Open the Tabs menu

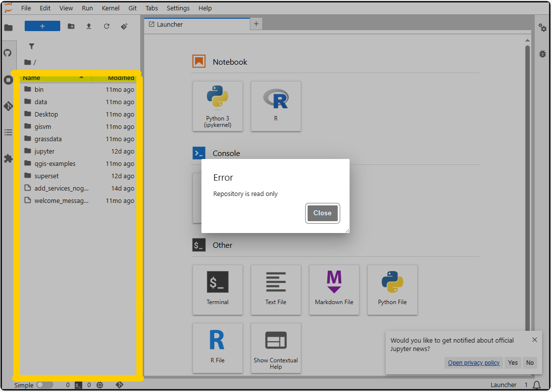pos(152,8)
